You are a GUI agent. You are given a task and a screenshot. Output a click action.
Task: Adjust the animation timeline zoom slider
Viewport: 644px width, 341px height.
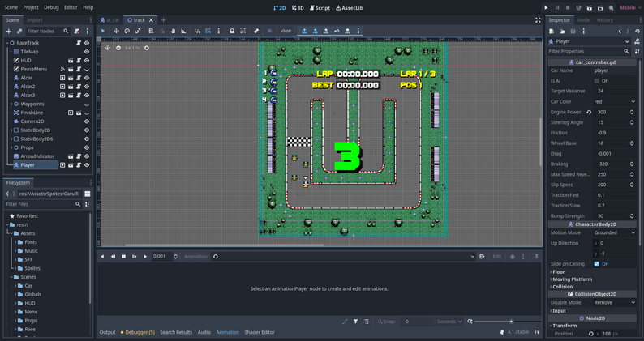(507, 322)
